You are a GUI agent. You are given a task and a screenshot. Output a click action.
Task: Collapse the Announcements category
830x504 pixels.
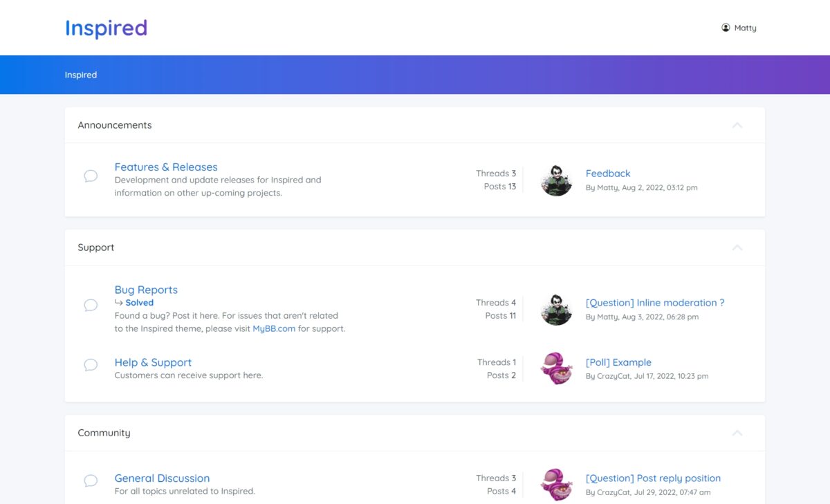737,125
